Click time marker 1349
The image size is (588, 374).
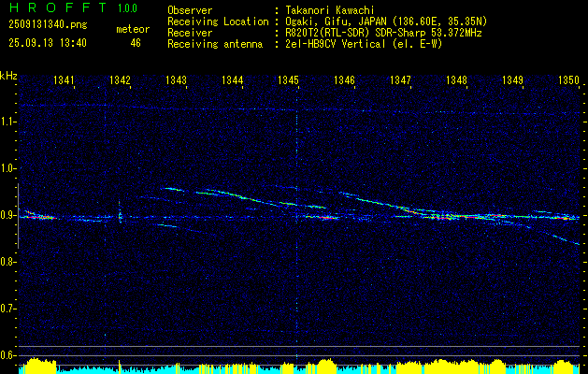point(512,79)
